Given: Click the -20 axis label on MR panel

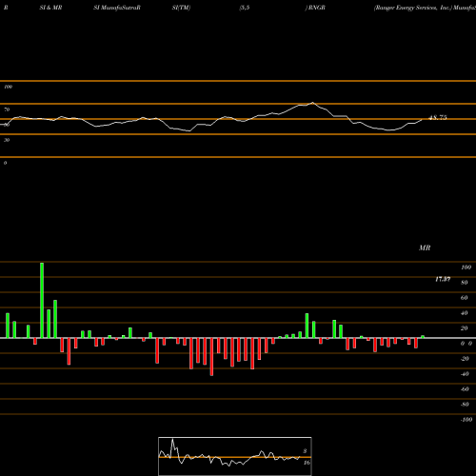Looking at the screenshot, I should pyautogui.click(x=465, y=359).
